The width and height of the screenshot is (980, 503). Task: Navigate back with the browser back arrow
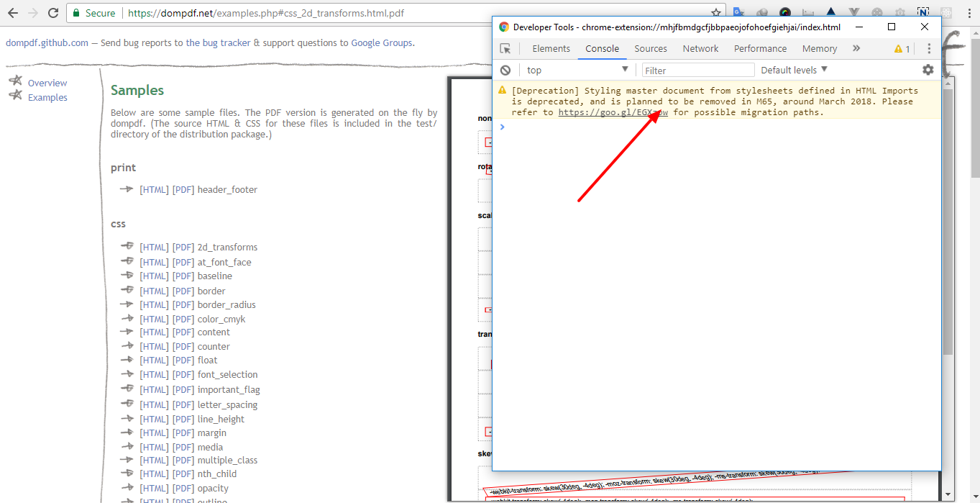tap(12, 12)
